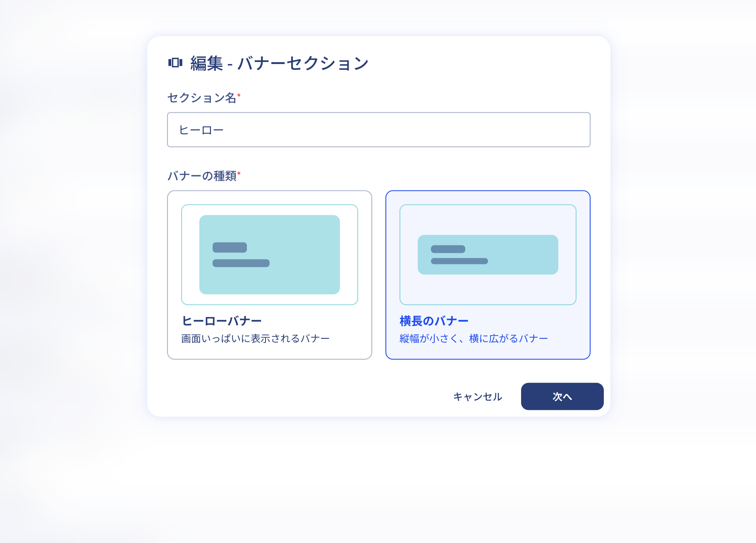Viewport: 756px width, 543px height.
Task: Click the 縦幅が小さく、横に広がるバナー description
Action: click(474, 339)
